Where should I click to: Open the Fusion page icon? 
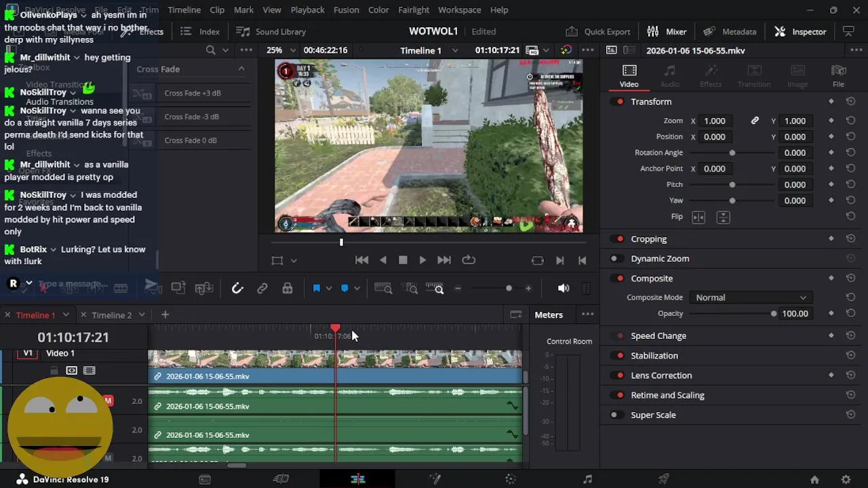pyautogui.click(x=435, y=480)
